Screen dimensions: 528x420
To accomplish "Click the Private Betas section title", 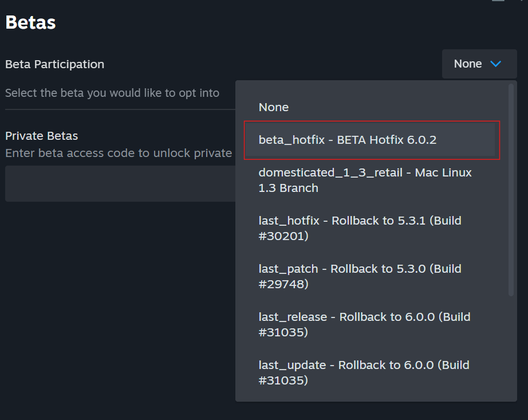I will pos(41,136).
